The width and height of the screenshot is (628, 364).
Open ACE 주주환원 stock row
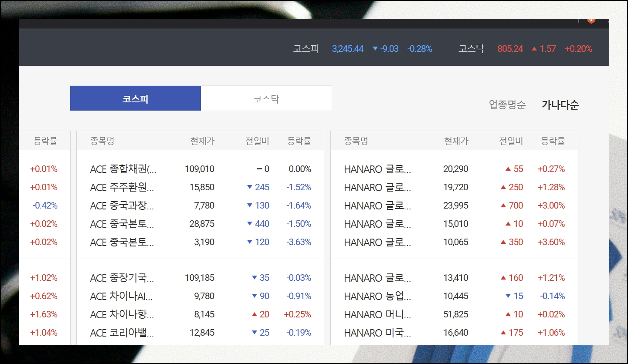coord(200,187)
